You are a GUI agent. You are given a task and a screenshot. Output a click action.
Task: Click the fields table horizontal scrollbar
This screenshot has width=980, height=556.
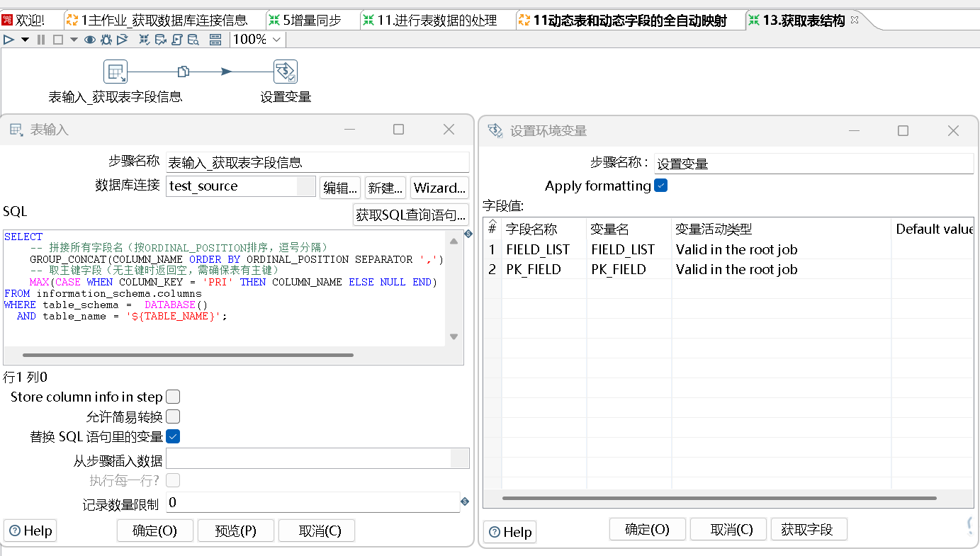[719, 498]
